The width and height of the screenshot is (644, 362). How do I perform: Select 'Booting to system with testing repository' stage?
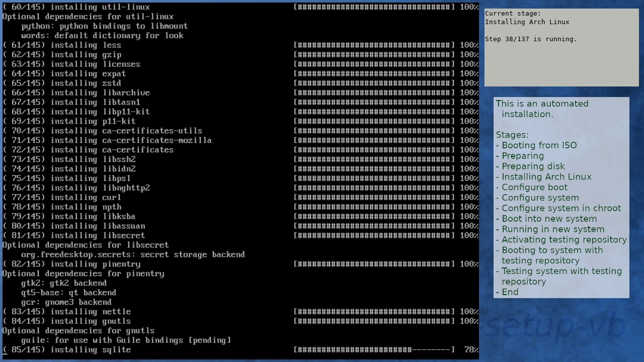(549, 255)
